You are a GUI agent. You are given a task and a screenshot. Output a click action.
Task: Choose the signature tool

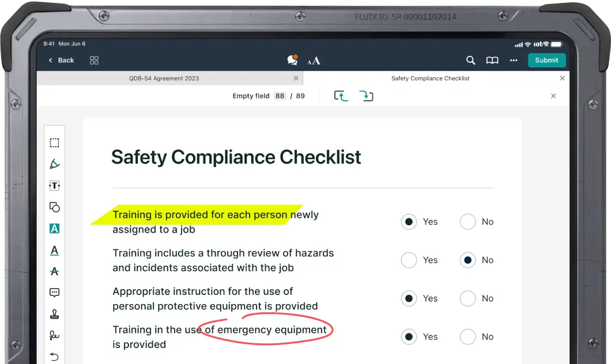coord(54,336)
